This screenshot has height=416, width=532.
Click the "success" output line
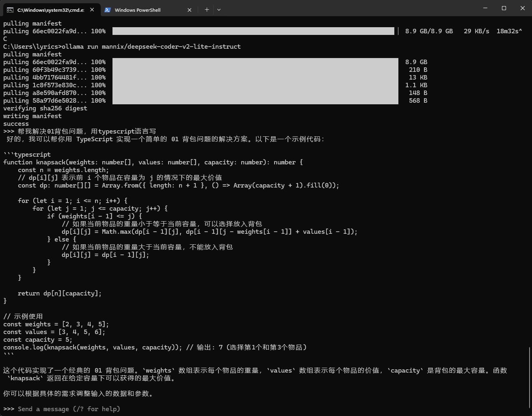pyautogui.click(x=16, y=124)
